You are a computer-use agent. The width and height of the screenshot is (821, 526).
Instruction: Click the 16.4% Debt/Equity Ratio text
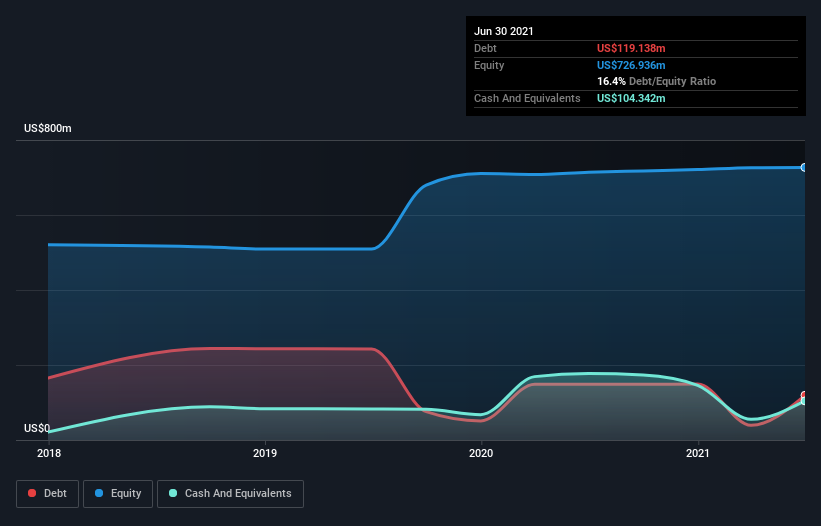click(x=657, y=81)
